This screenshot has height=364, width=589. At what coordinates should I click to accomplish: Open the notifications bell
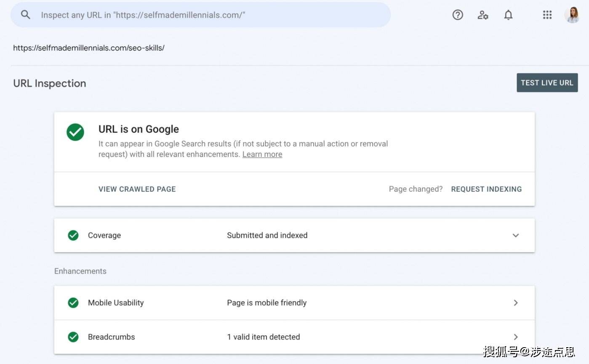tap(509, 15)
